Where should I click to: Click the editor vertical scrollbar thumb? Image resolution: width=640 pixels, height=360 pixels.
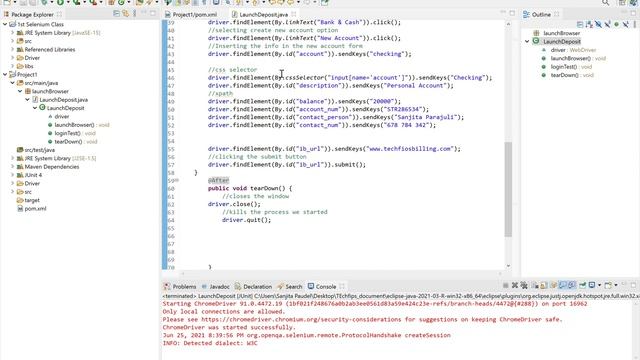point(508,189)
